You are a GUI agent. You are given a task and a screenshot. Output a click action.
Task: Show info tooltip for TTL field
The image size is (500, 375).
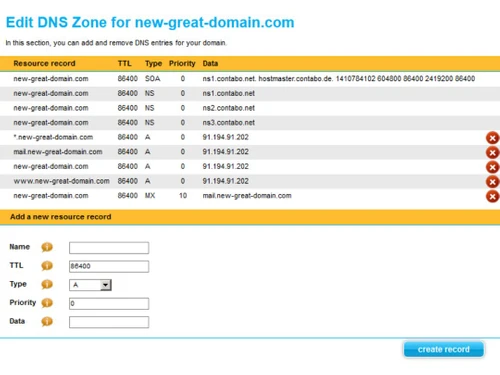(47, 266)
